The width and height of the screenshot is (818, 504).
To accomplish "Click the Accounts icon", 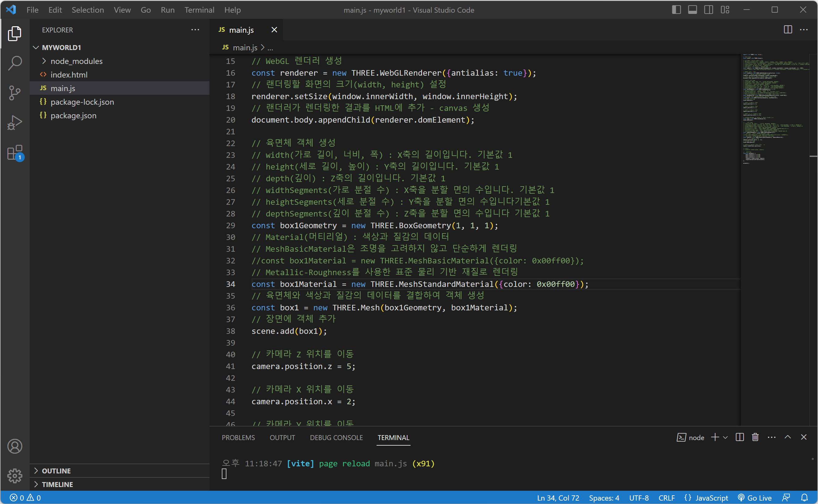I will (15, 446).
